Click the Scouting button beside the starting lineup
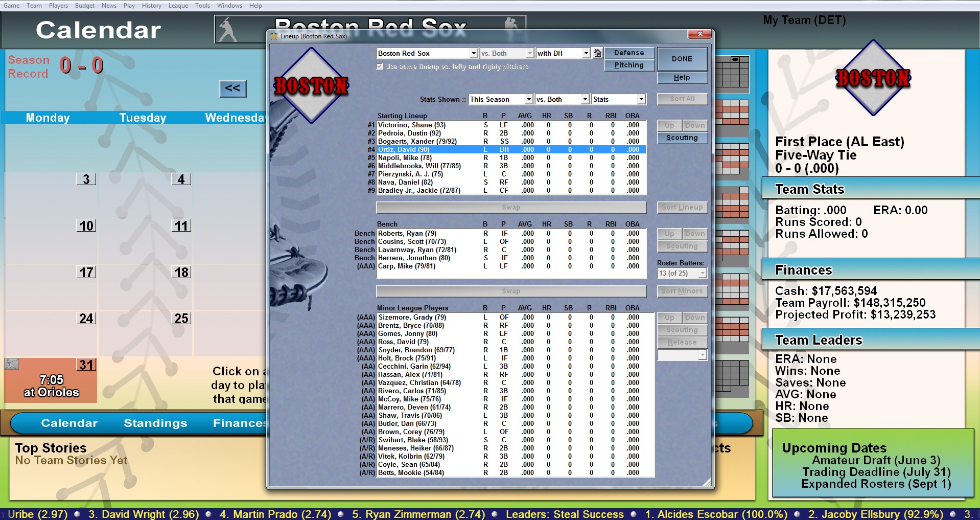Viewport: 980px width, 520px height. [682, 137]
